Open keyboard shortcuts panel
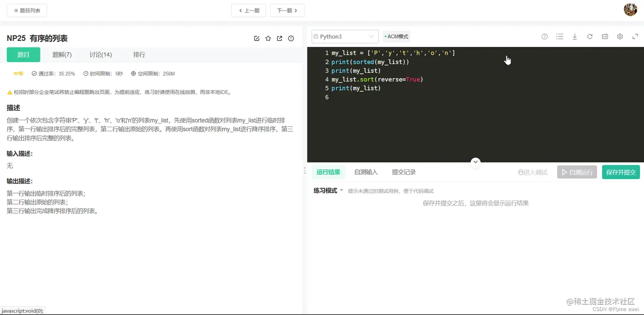Viewport: 644px width, 315px height. point(604,37)
